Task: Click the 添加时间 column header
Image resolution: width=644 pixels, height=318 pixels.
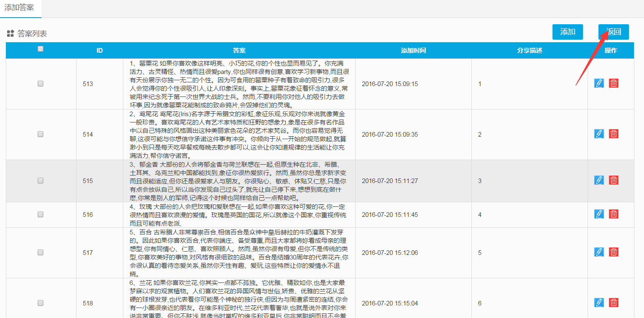Action: [x=413, y=51]
